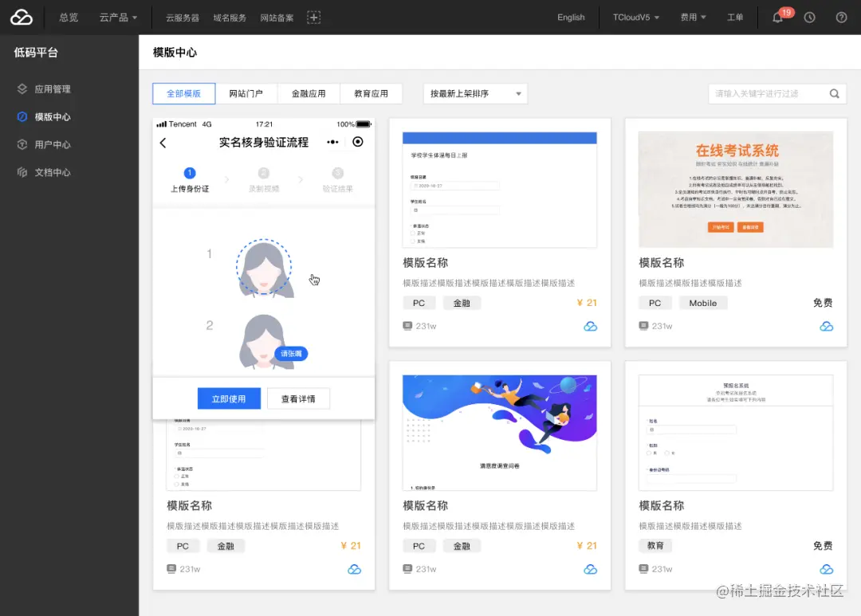Image resolution: width=861 pixels, height=616 pixels.
Task: Open the 在线考试系统 template thumbnail
Action: (x=736, y=190)
